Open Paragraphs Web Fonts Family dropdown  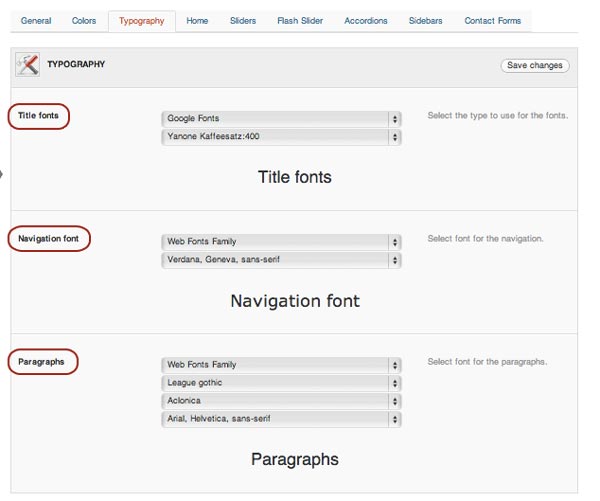(x=281, y=365)
